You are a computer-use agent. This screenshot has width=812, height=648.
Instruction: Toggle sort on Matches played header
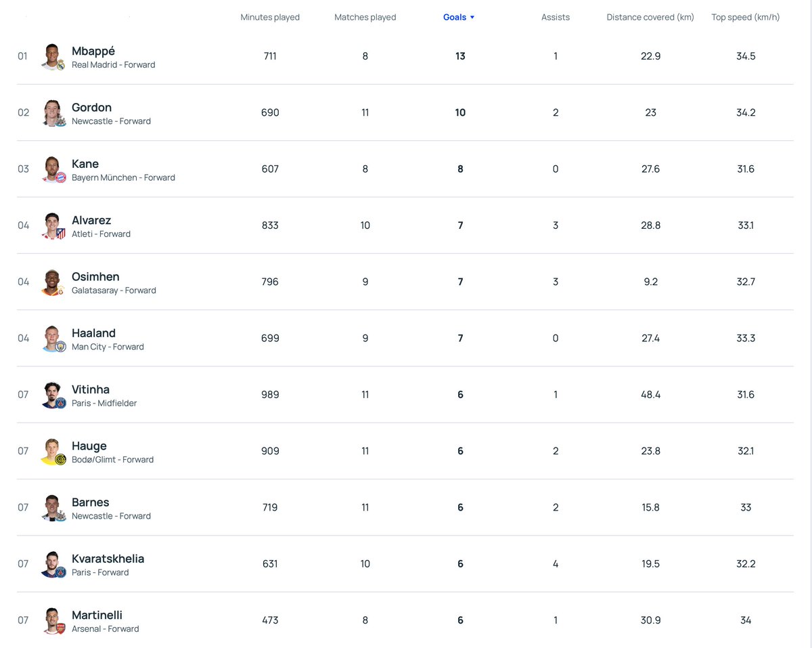(365, 17)
